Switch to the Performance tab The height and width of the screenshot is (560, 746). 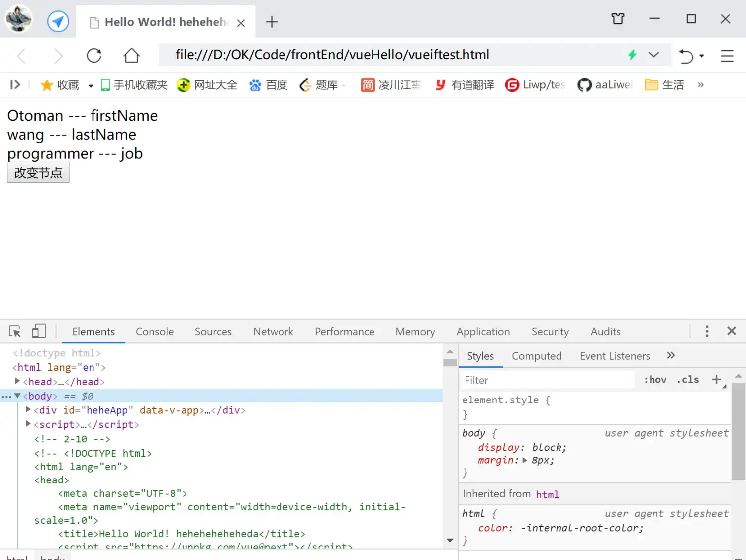click(x=345, y=332)
